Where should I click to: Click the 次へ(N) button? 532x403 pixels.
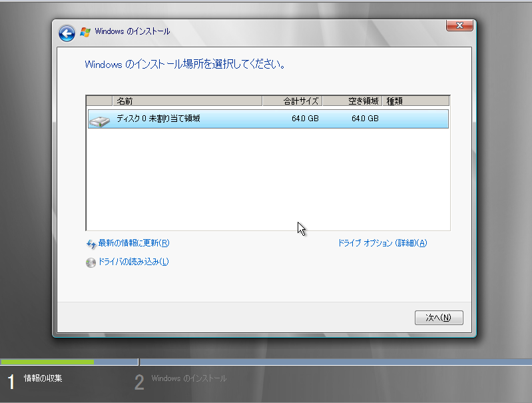tap(439, 318)
